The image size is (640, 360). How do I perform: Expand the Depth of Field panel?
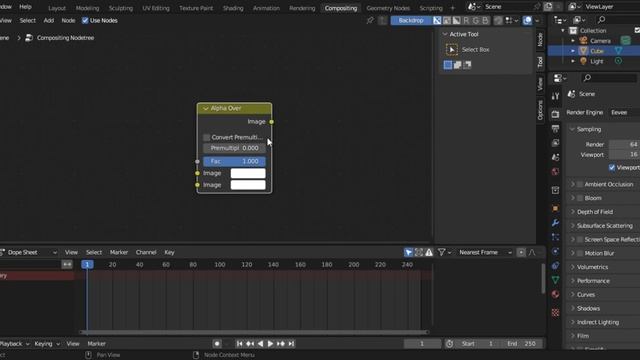[572, 212]
